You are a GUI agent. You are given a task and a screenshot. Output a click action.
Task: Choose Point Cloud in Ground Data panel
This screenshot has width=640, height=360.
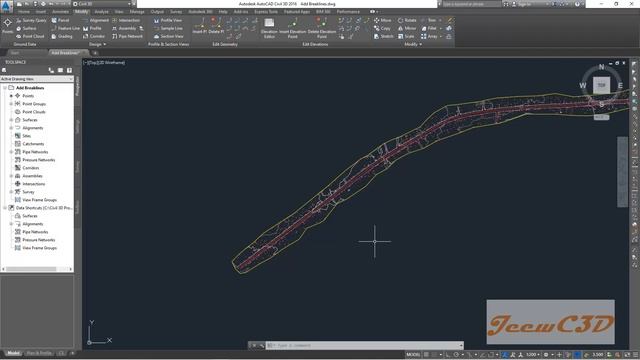(30, 36)
